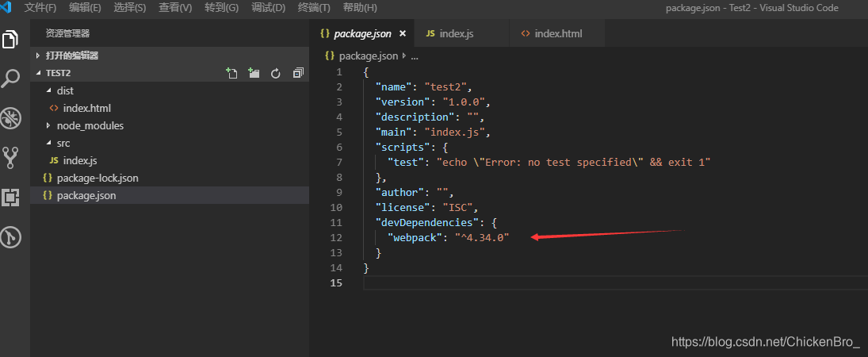Open the Source Control view

pyautogui.click(x=10, y=157)
